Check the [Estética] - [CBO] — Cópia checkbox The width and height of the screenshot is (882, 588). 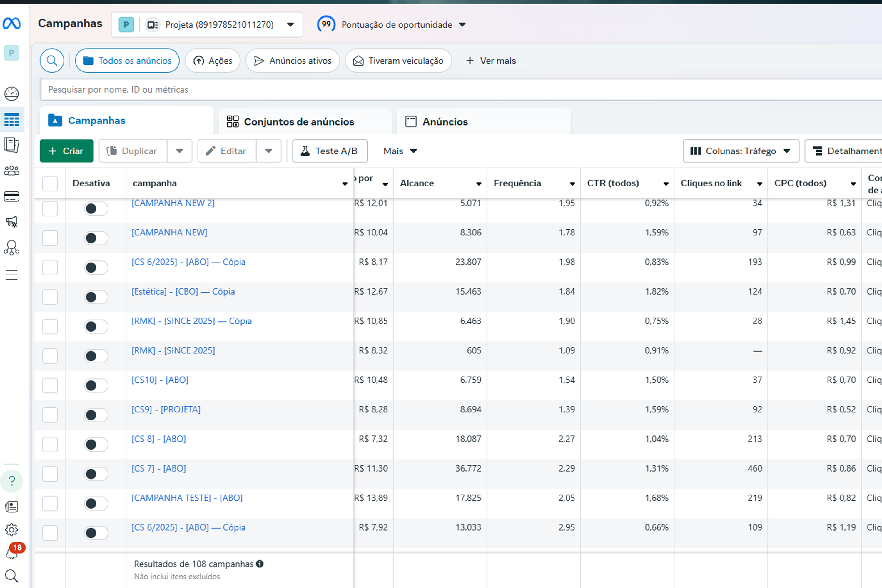(x=50, y=297)
